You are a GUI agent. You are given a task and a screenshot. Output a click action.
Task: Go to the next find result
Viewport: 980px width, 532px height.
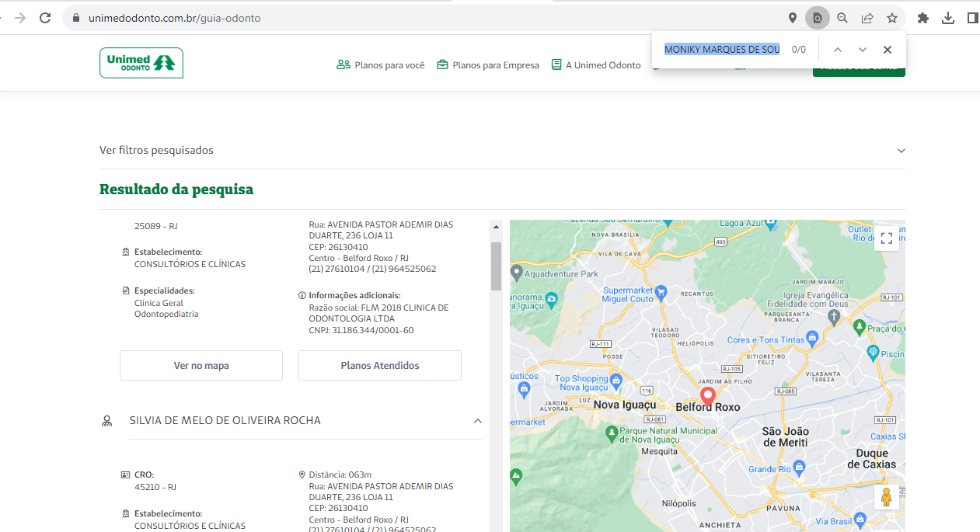(862, 50)
